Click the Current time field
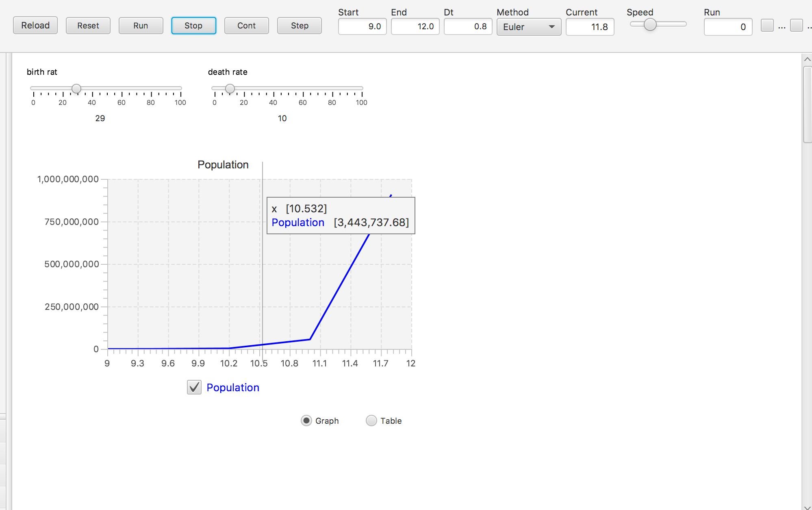Viewport: 812px width, 510px height. point(590,27)
